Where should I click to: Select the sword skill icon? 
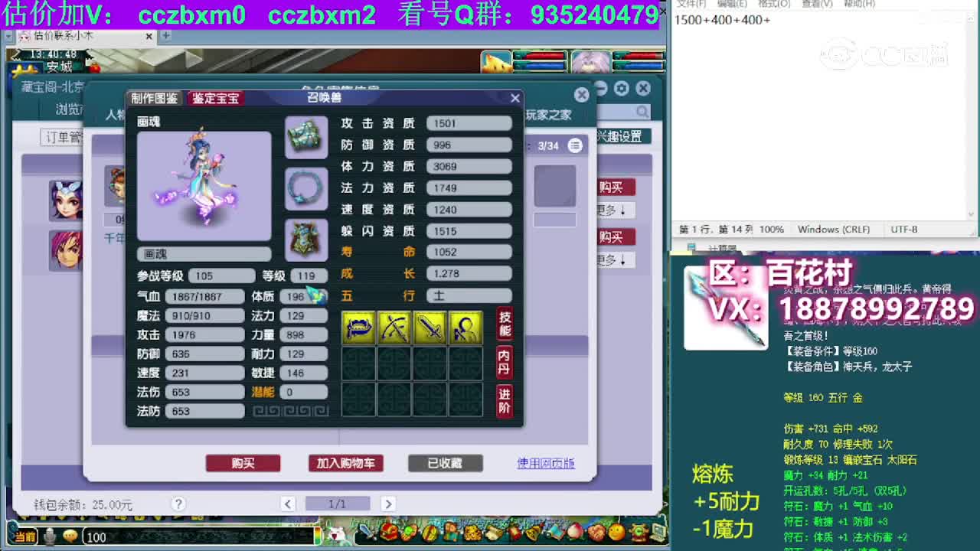coord(430,328)
